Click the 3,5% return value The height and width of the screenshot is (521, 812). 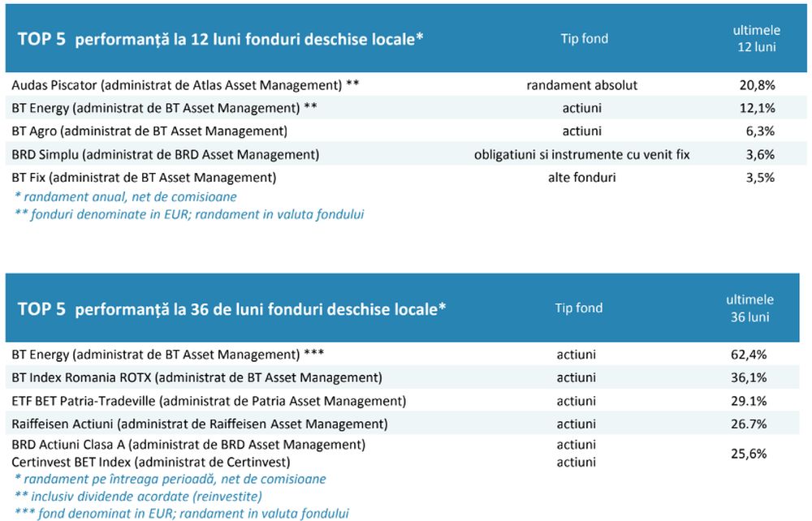tap(760, 178)
